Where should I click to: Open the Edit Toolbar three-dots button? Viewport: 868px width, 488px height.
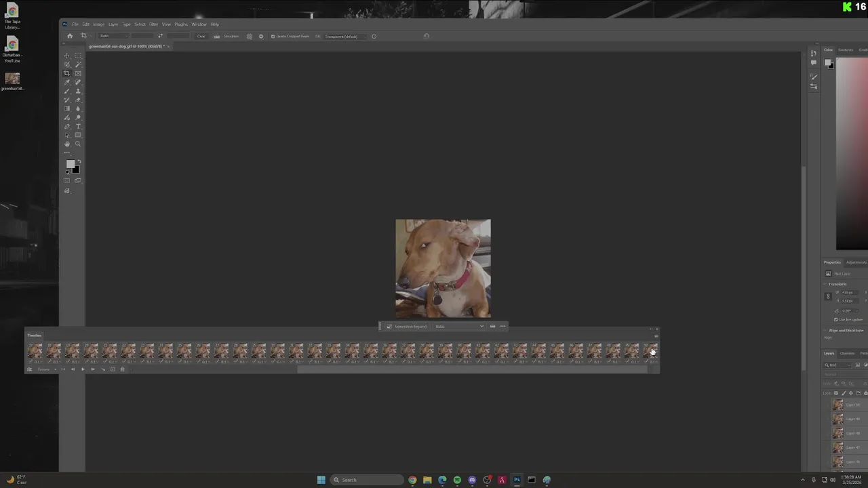[x=67, y=152]
